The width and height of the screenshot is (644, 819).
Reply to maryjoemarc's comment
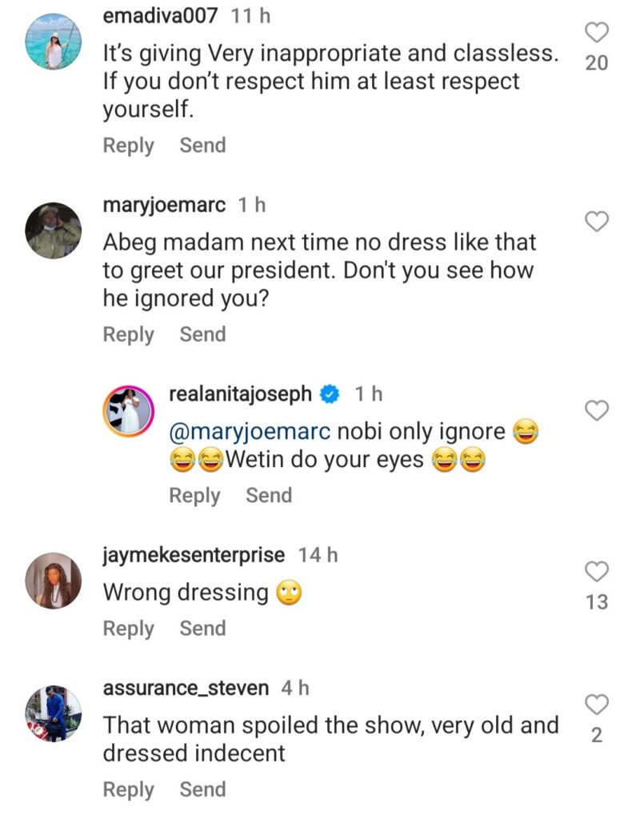(128, 334)
